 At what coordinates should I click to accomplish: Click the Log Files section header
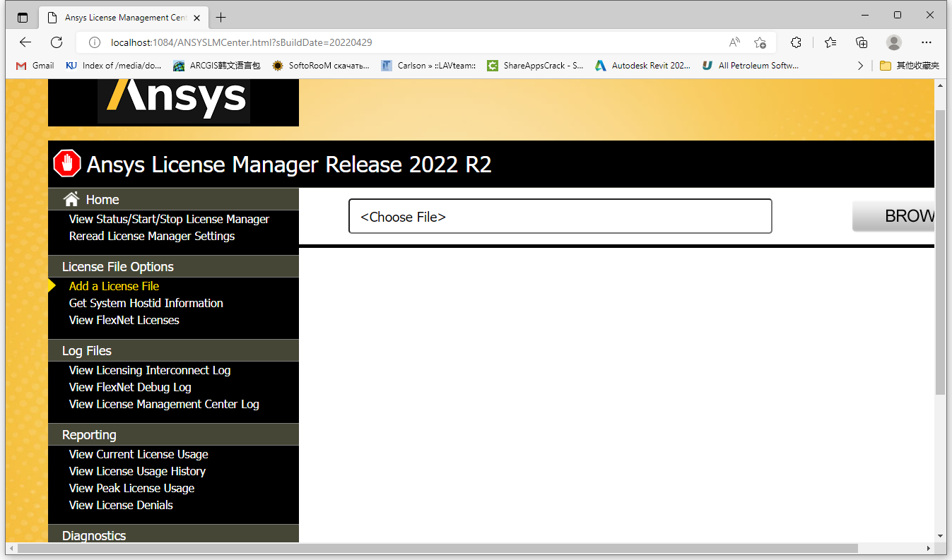click(173, 350)
